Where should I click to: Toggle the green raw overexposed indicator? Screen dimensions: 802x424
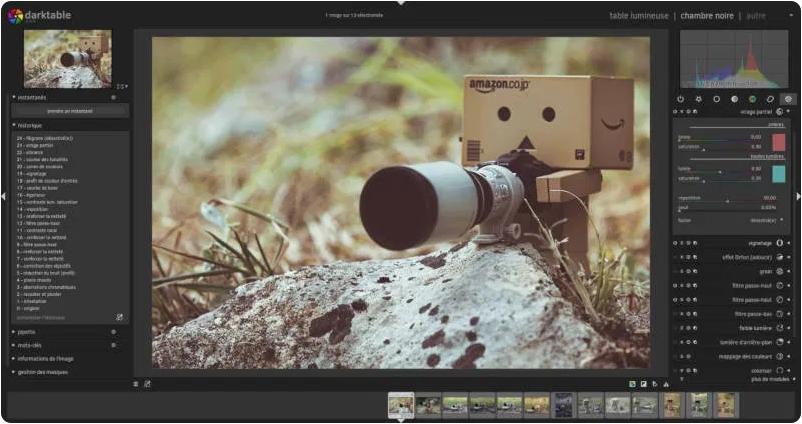pyautogui.click(x=633, y=384)
